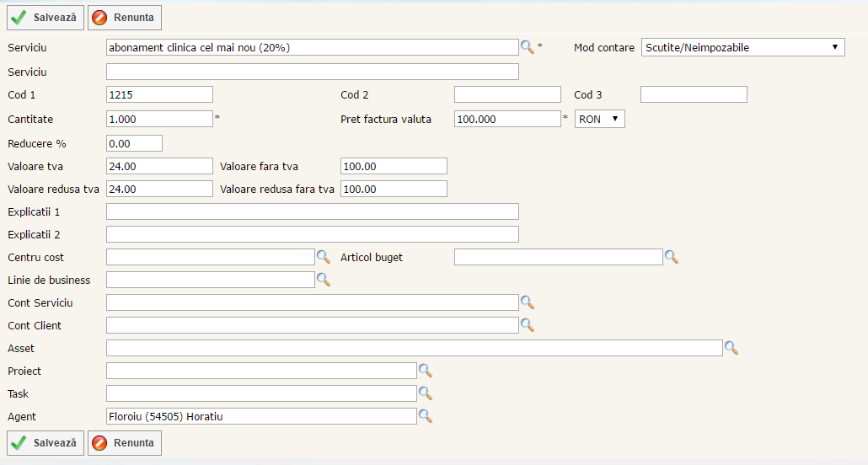Click the Cod 2 input field
This screenshot has width=868, height=465.
coord(506,94)
